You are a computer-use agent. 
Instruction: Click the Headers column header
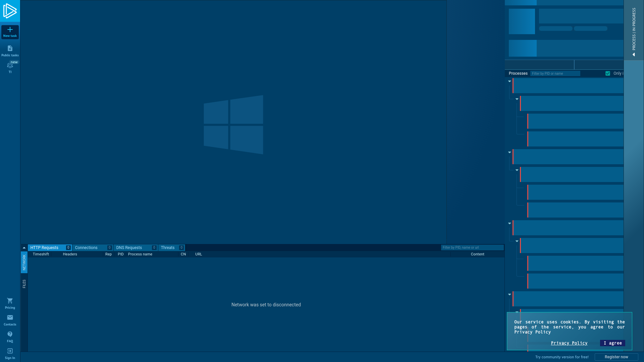[x=70, y=254]
